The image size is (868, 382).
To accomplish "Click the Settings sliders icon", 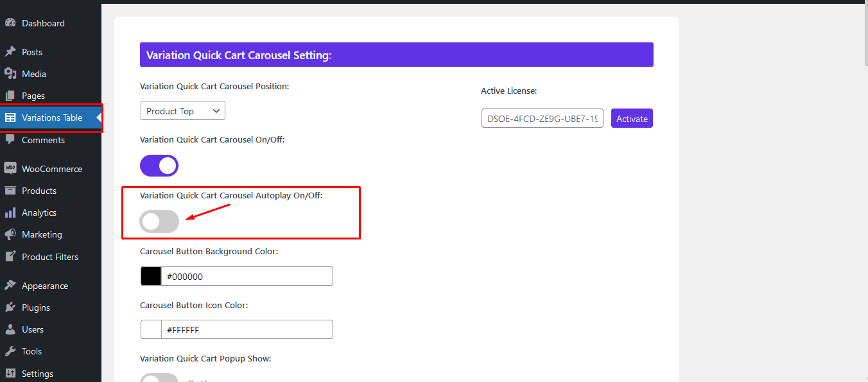I will [10, 374].
